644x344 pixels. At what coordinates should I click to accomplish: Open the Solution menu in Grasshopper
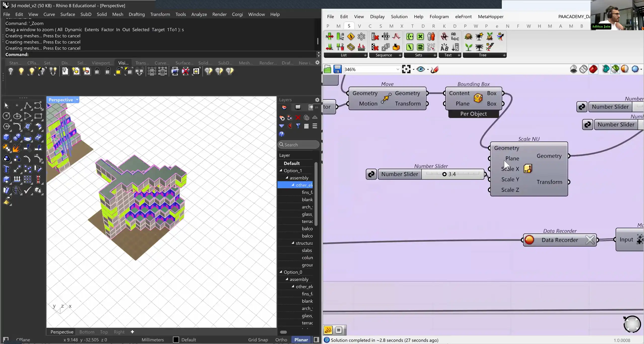399,17
